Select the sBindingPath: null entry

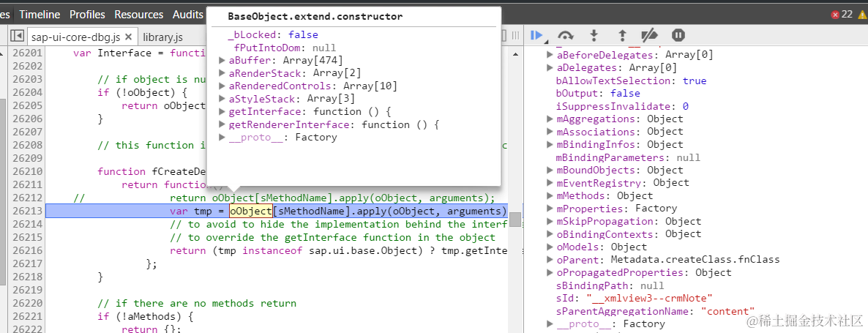610,285
